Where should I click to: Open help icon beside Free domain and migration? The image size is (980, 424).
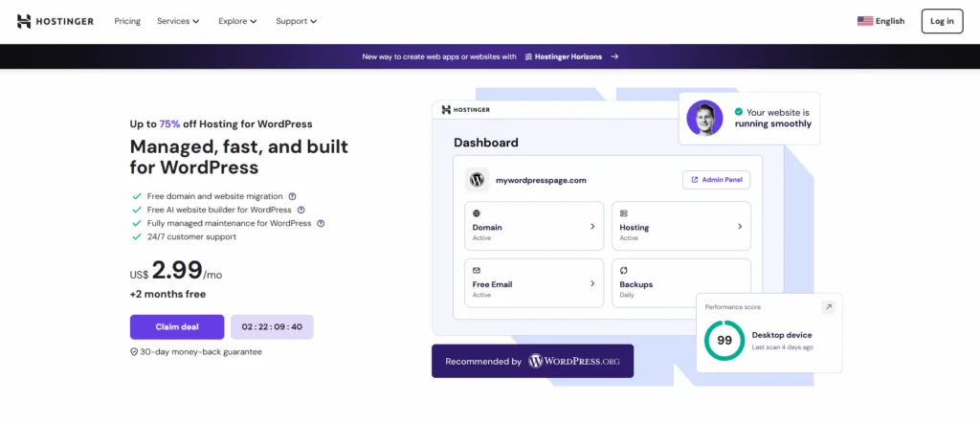tap(292, 196)
